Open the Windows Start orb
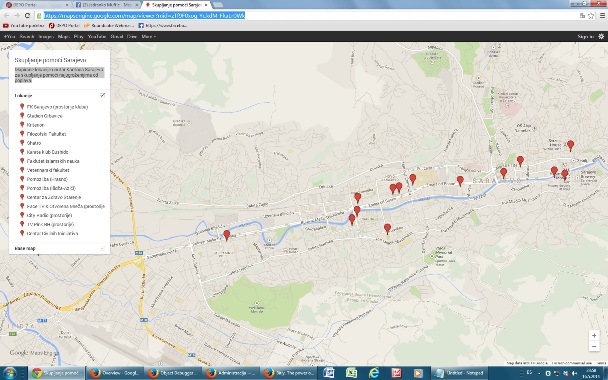 pyautogui.click(x=10, y=373)
